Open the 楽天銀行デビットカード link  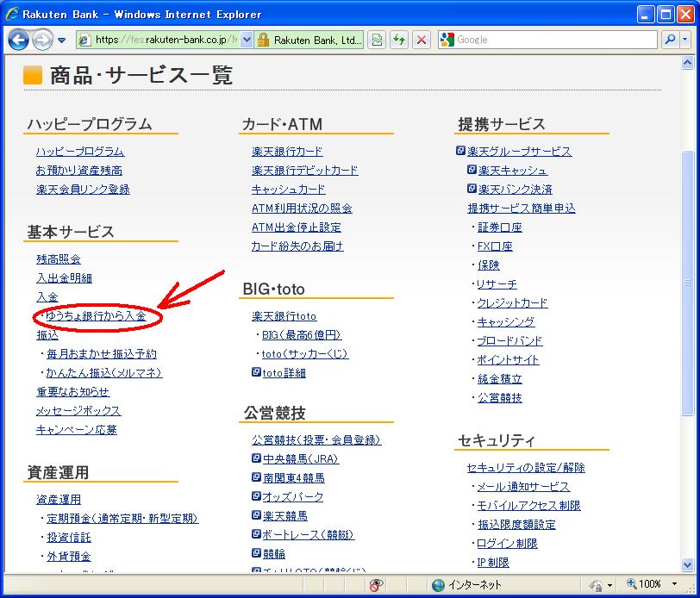pyautogui.click(x=305, y=171)
